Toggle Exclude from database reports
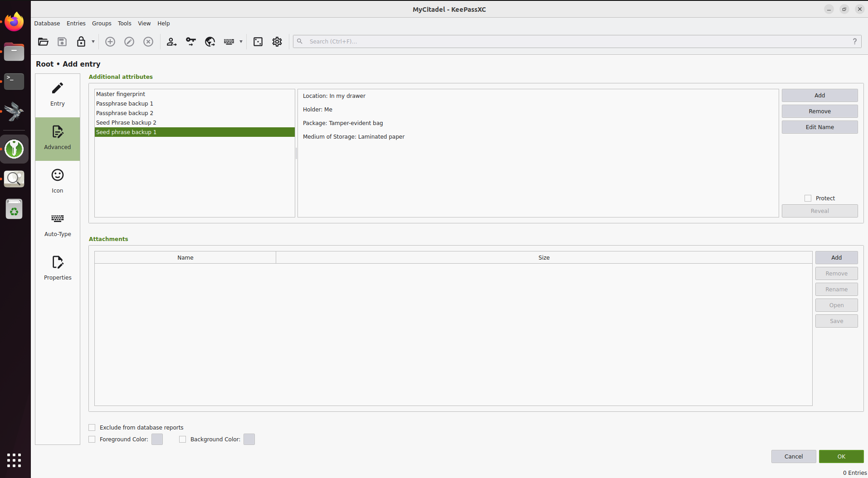The width and height of the screenshot is (868, 478). (x=92, y=427)
